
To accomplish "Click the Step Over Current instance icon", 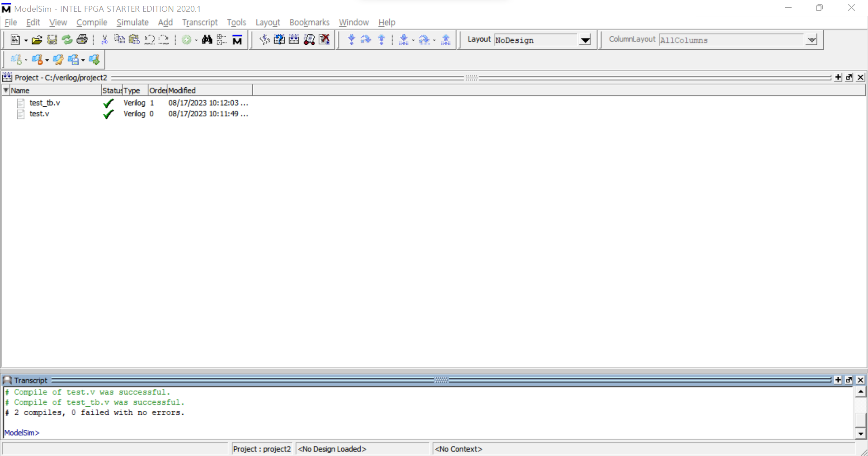I will (424, 40).
